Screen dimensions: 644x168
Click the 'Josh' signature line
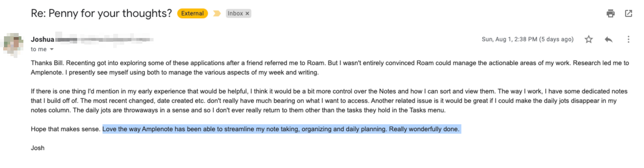click(38, 148)
